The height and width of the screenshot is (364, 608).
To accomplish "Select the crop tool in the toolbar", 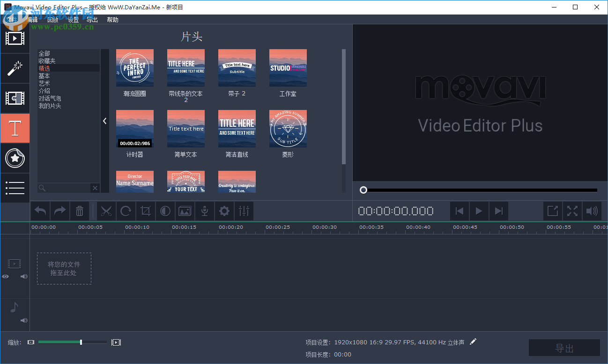I will pos(145,211).
